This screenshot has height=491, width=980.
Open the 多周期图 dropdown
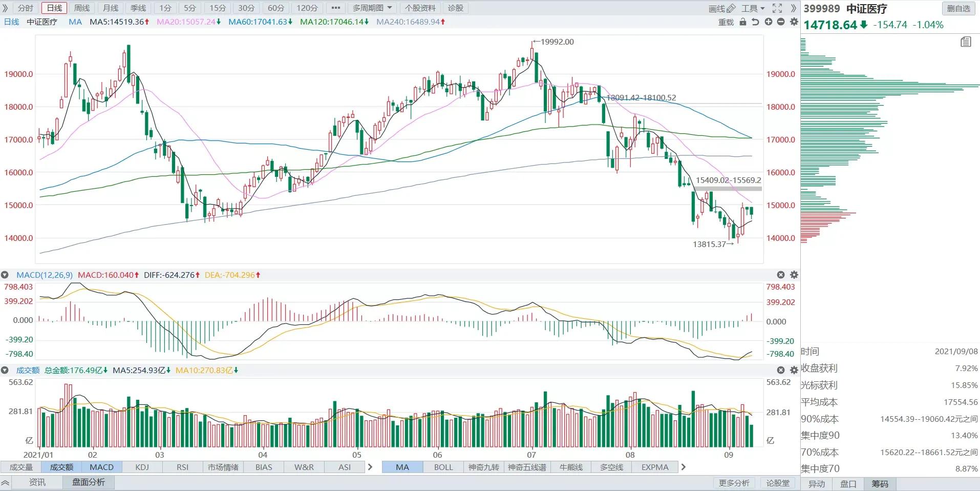click(x=372, y=8)
